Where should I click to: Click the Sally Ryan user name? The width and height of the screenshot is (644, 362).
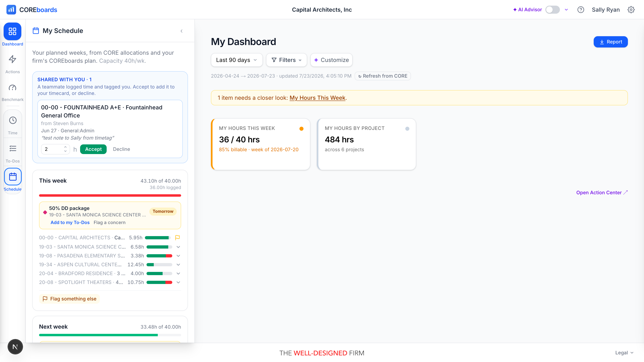click(606, 10)
